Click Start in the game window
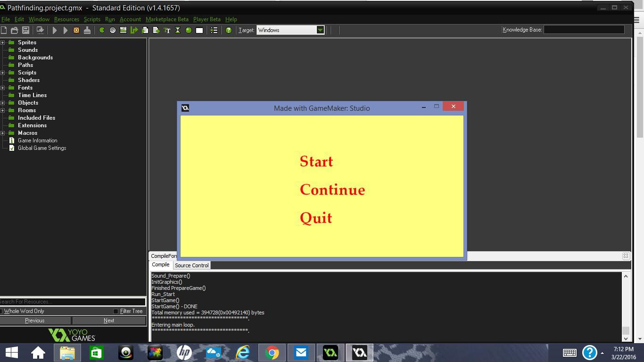Image resolution: width=644 pixels, height=362 pixels. tap(316, 162)
